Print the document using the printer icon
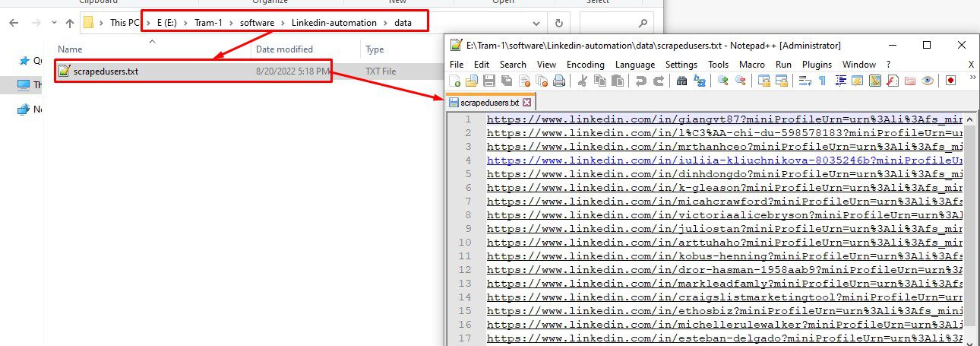Screen dimensions: 980x346 pyautogui.click(x=559, y=81)
